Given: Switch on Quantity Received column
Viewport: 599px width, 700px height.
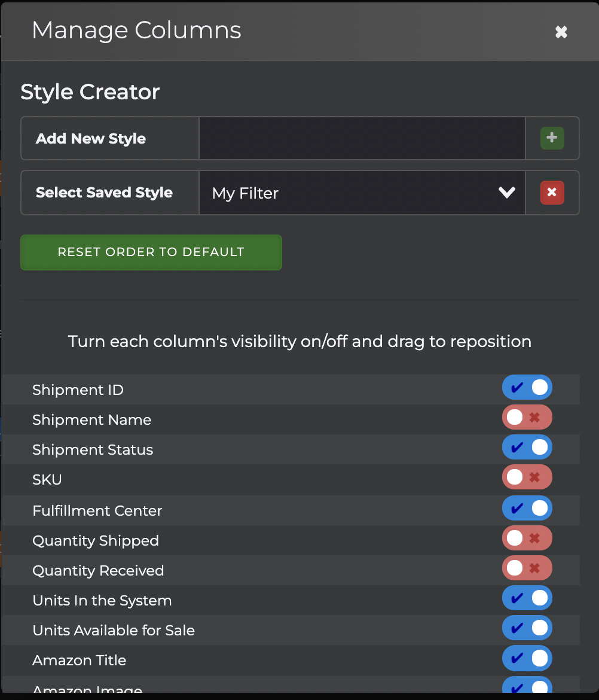Looking at the screenshot, I should [x=527, y=568].
